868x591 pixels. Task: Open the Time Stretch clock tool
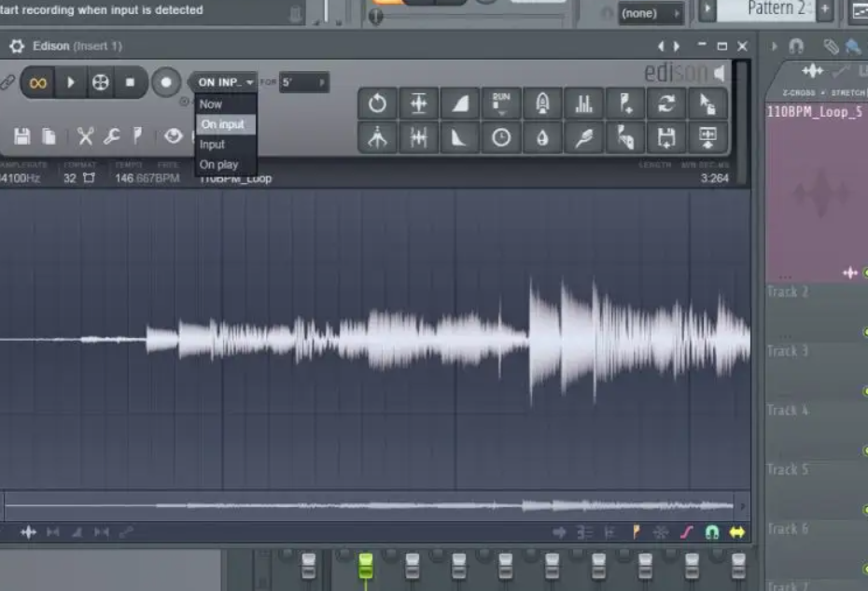501,137
